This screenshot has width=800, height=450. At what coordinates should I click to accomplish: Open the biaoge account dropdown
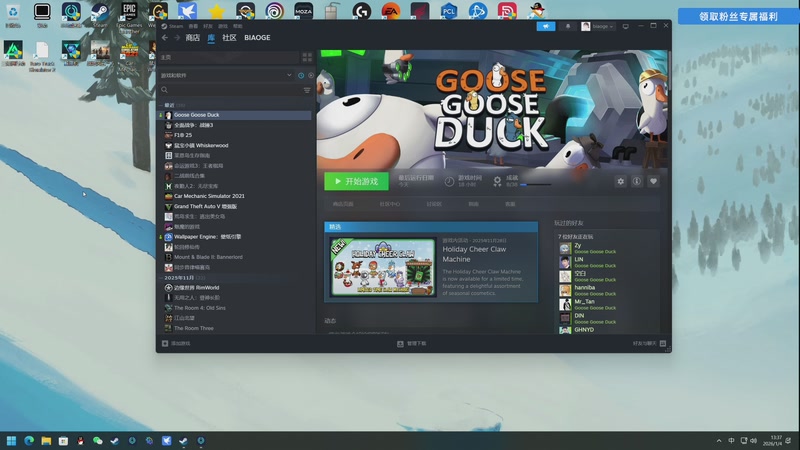click(597, 26)
